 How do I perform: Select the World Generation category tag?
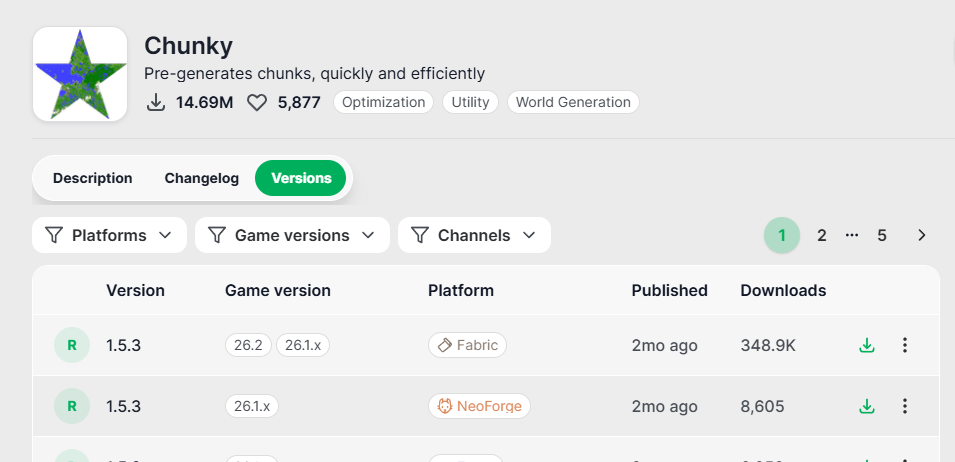point(573,102)
